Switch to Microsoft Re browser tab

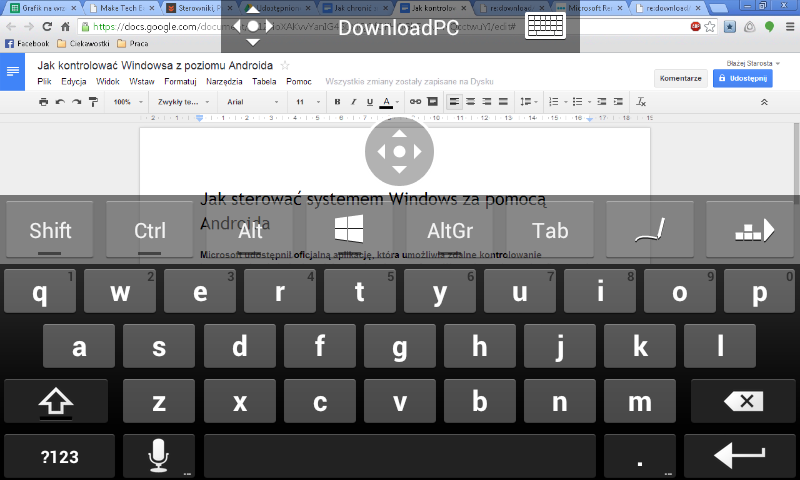click(x=590, y=8)
